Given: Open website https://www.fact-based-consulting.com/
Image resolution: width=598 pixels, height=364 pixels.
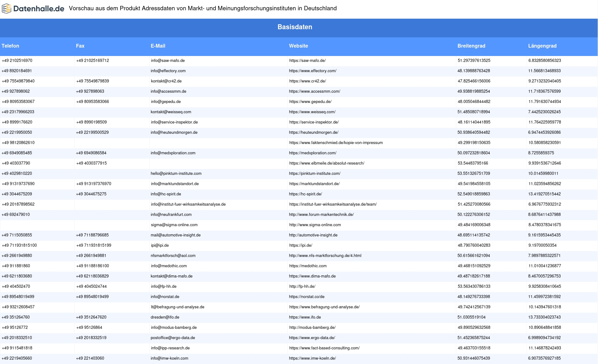Looking at the screenshot, I should (x=325, y=348).
